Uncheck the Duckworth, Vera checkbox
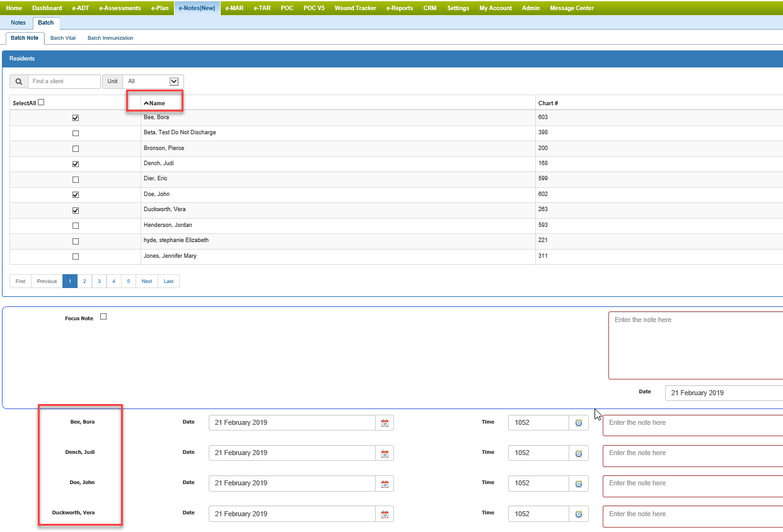Screen dimensions: 783x532 pos(76,210)
